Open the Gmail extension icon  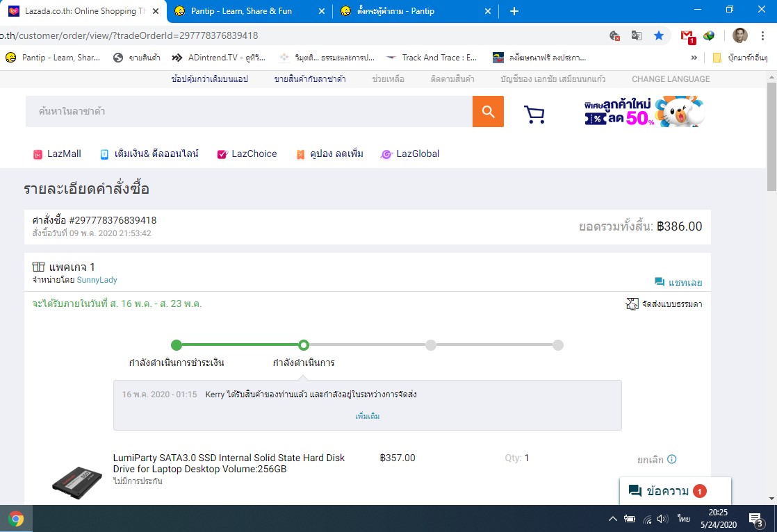[x=687, y=36]
